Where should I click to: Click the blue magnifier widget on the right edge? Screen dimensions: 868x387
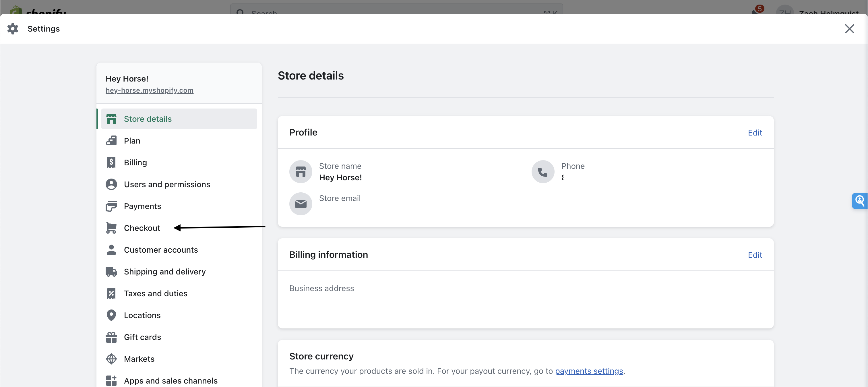(860, 201)
